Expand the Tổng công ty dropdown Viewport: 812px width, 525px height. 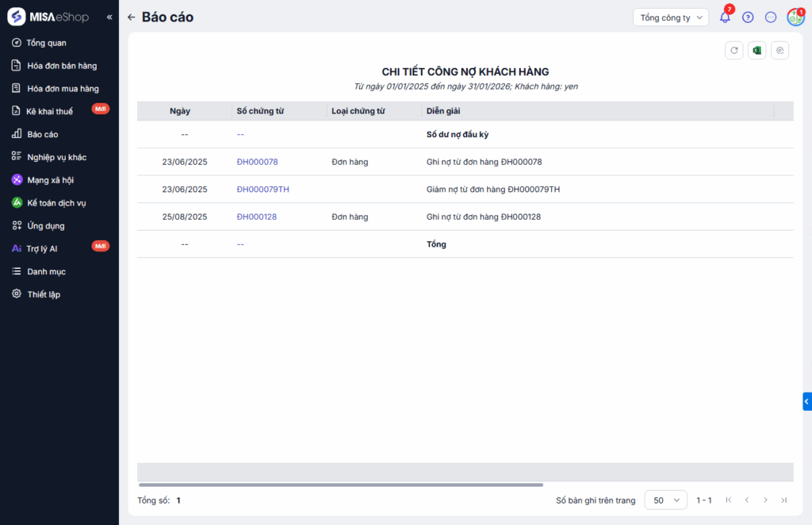click(670, 17)
